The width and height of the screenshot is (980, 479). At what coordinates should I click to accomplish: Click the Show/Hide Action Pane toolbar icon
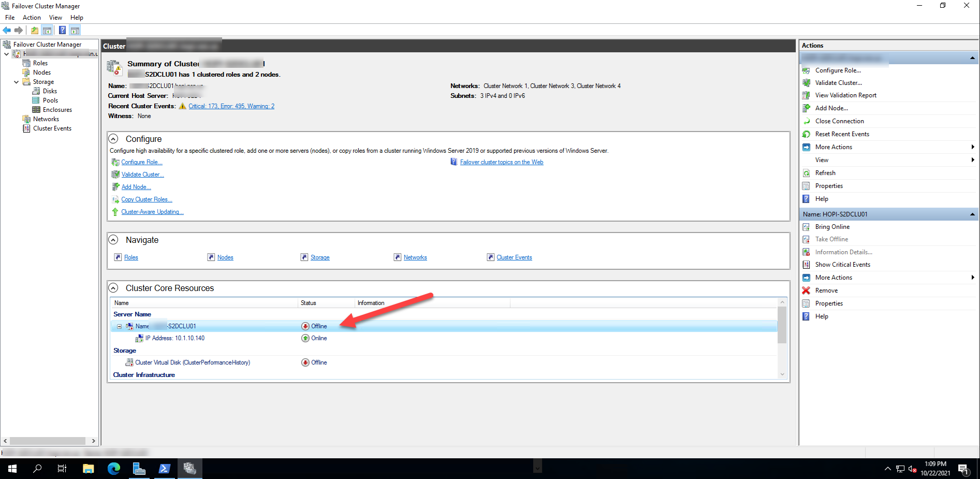pos(75,30)
